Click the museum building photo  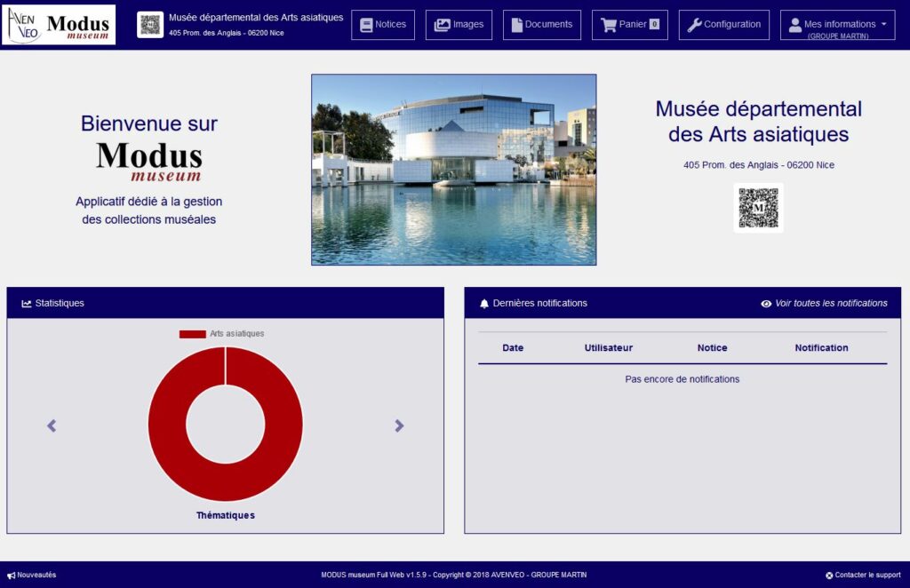[453, 170]
